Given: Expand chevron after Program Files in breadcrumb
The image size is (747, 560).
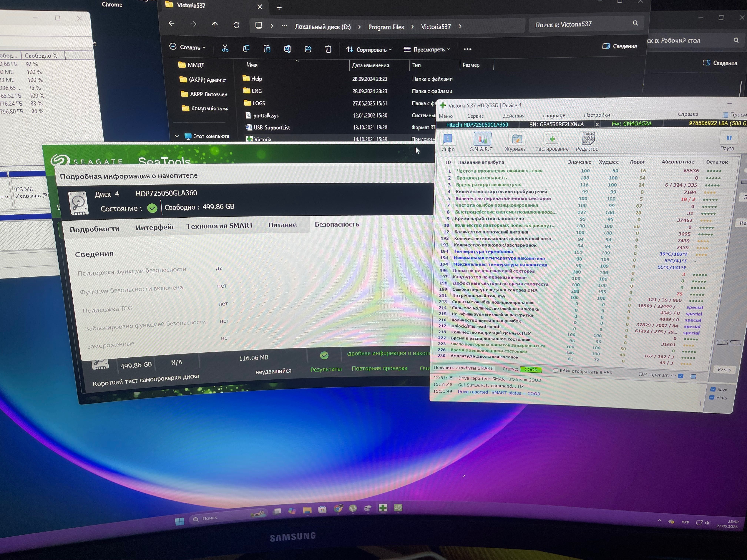Looking at the screenshot, I should (x=412, y=27).
